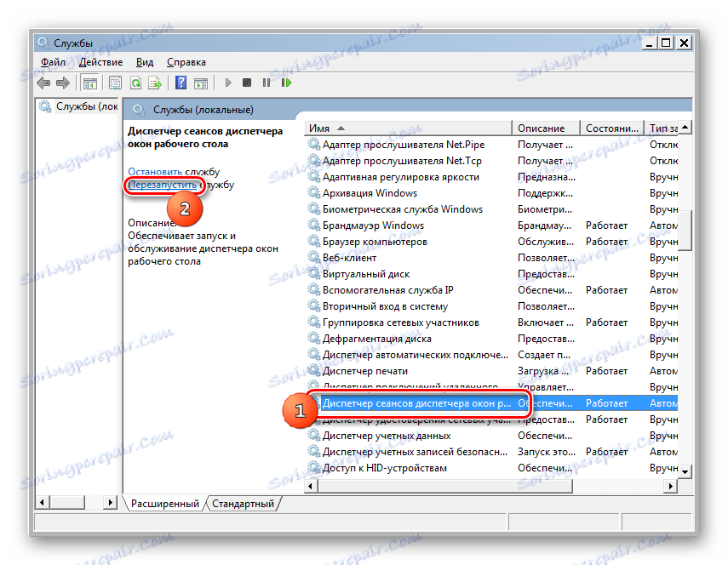Click the Back arrow toolbar icon
The height and width of the screenshot is (565, 728).
[43, 83]
